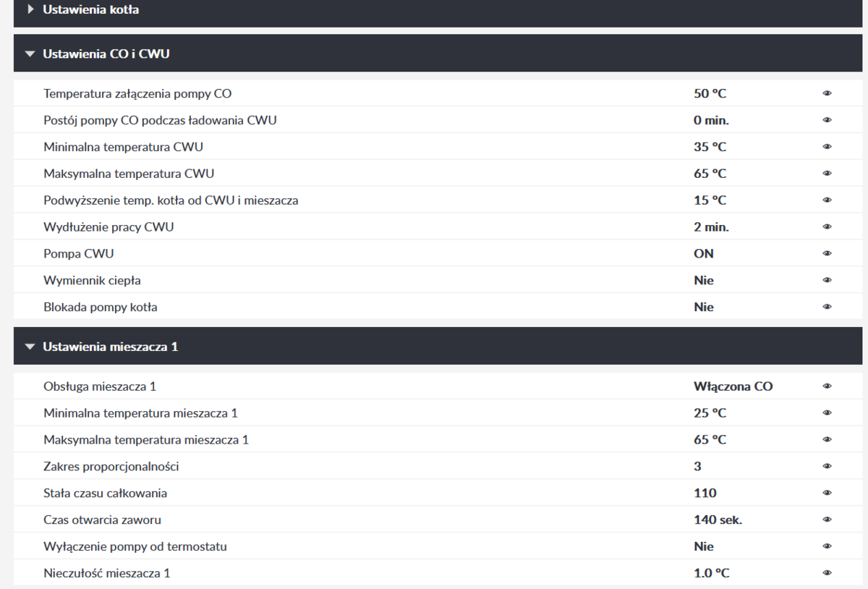Click the 110 value of Stała czasu całkowania
The width and height of the screenshot is (868, 589).
point(705,493)
